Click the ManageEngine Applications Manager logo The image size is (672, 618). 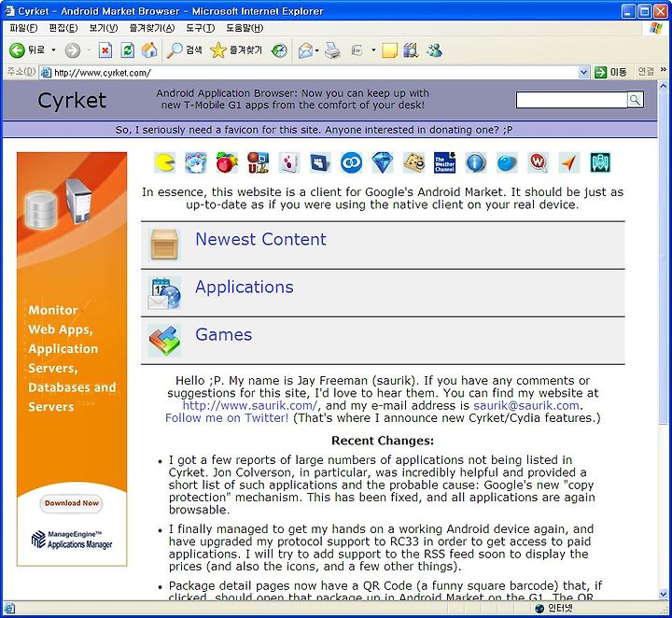click(x=72, y=540)
